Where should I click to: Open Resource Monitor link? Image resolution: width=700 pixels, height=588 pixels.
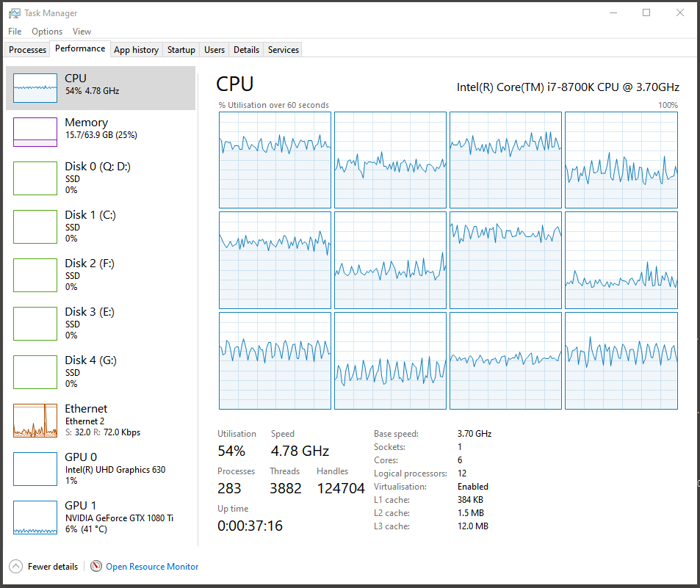(x=152, y=567)
